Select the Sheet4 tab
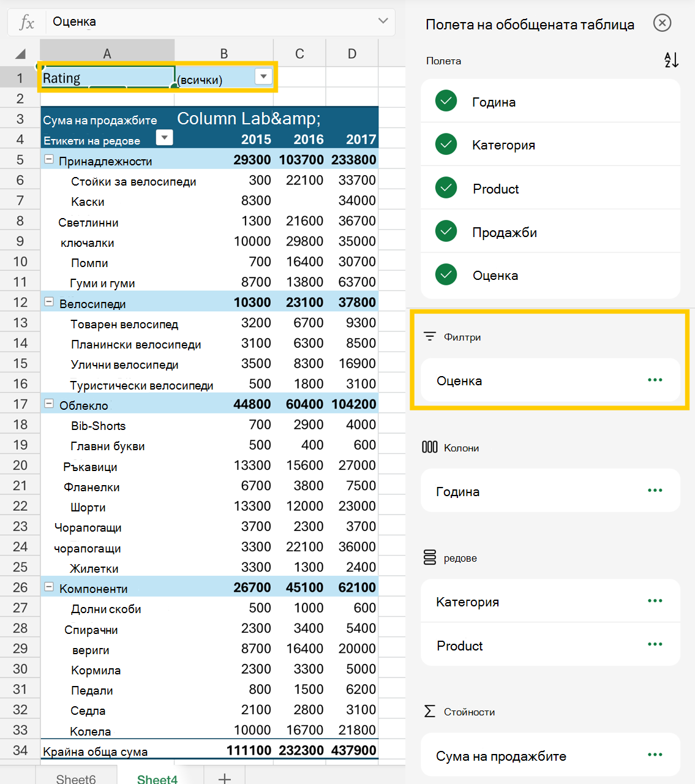This screenshot has height=784, width=695. (x=157, y=778)
